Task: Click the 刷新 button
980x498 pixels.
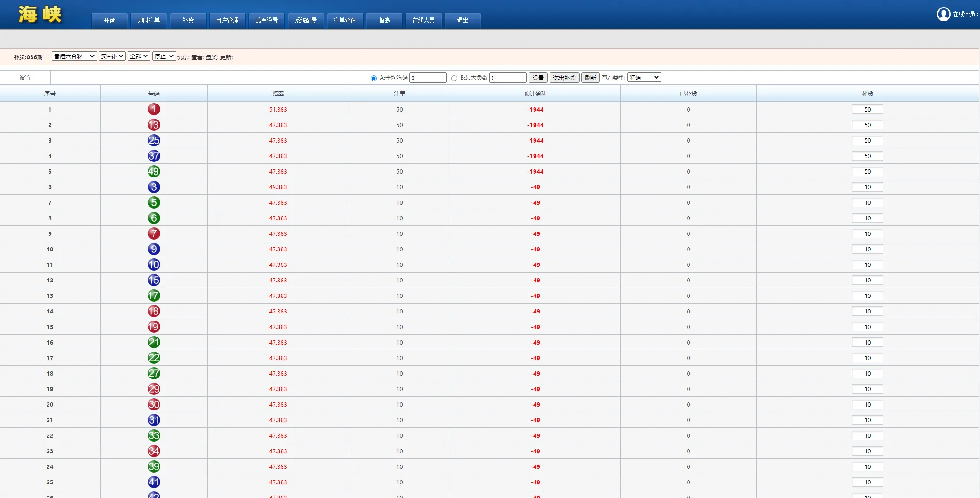Action: [x=590, y=78]
